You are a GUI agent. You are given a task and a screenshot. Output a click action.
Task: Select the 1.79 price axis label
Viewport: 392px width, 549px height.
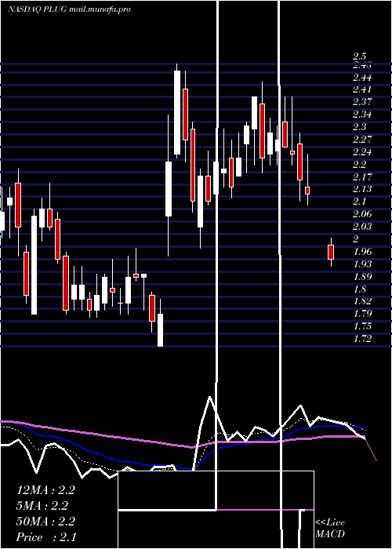362,314
